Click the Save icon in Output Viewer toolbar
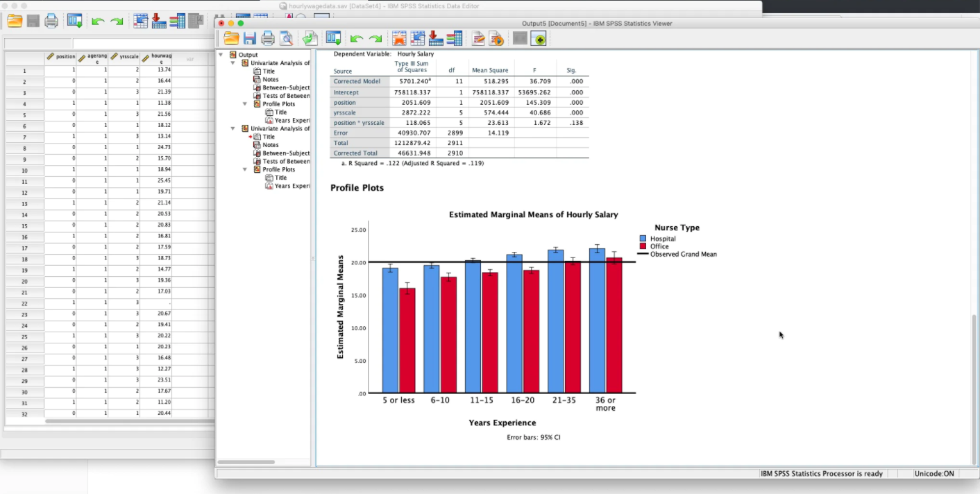Viewport: 980px width, 494px height. click(250, 39)
